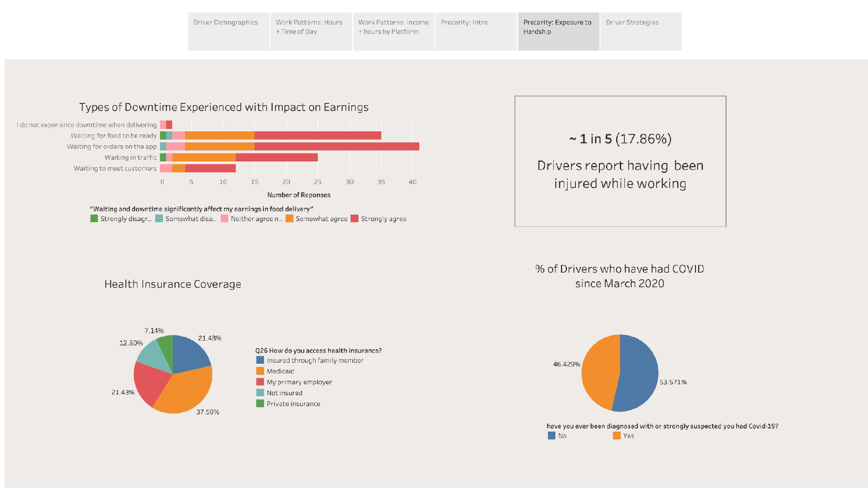This screenshot has width=868, height=488.
Task: Click Insured through family member legend label
Action: pyautogui.click(x=315, y=360)
